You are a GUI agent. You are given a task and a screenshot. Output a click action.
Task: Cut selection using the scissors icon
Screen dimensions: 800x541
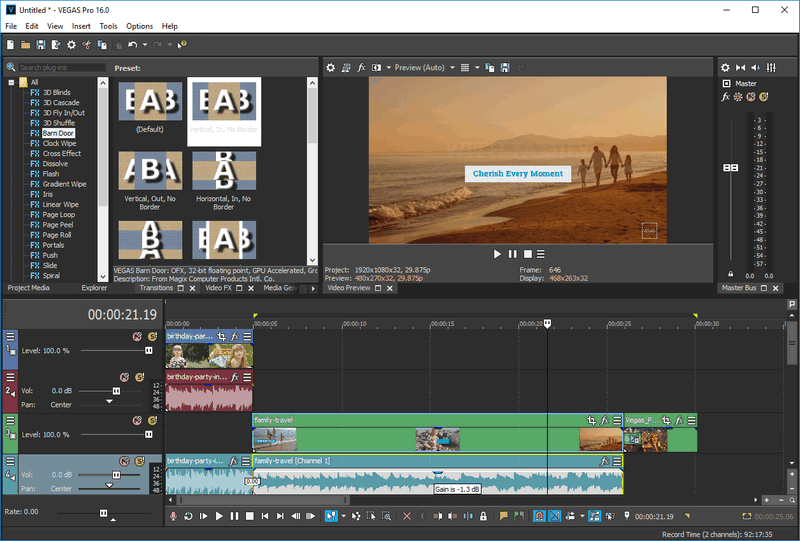[x=87, y=45]
